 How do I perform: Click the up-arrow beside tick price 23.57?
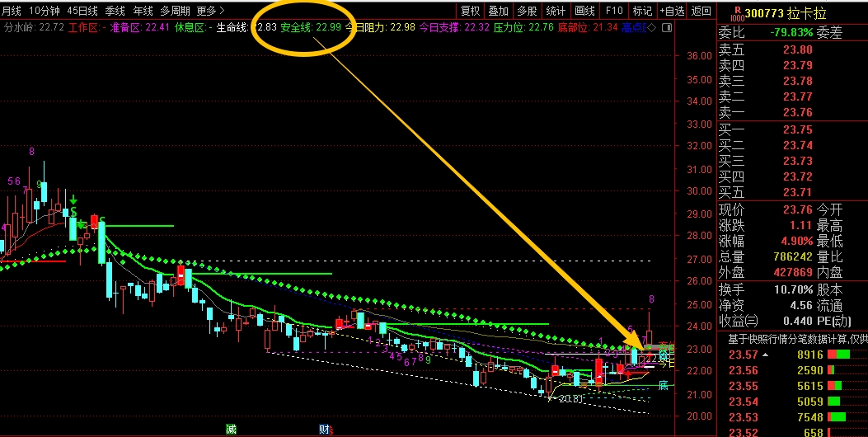(766, 355)
